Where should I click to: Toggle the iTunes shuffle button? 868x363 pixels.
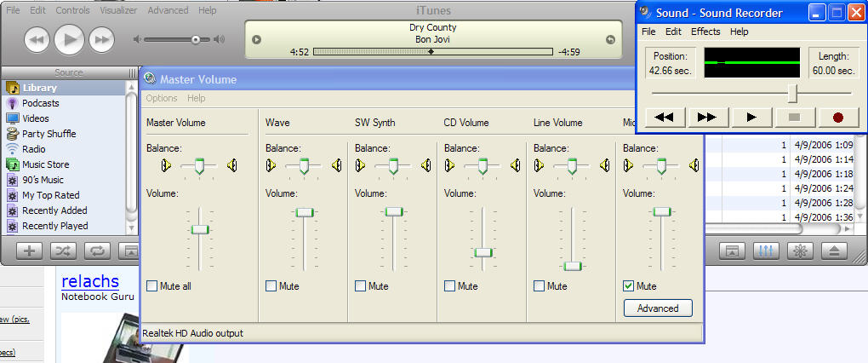pyautogui.click(x=64, y=251)
